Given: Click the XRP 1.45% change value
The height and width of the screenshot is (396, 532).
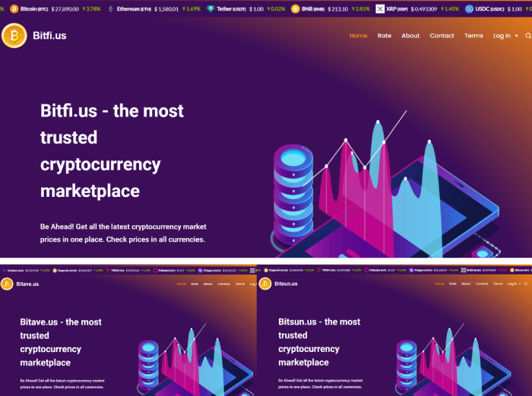Looking at the screenshot, I should coord(450,9).
